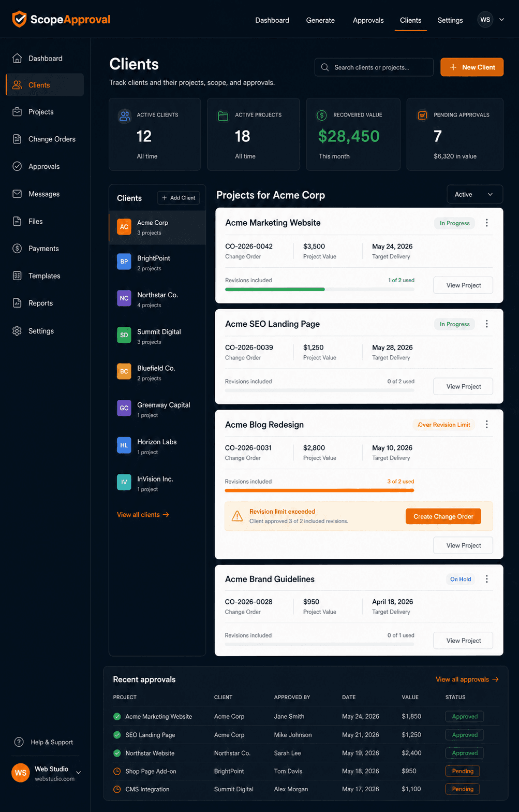Select Horizon Labs in the clients list
The height and width of the screenshot is (812, 519).
tap(157, 446)
